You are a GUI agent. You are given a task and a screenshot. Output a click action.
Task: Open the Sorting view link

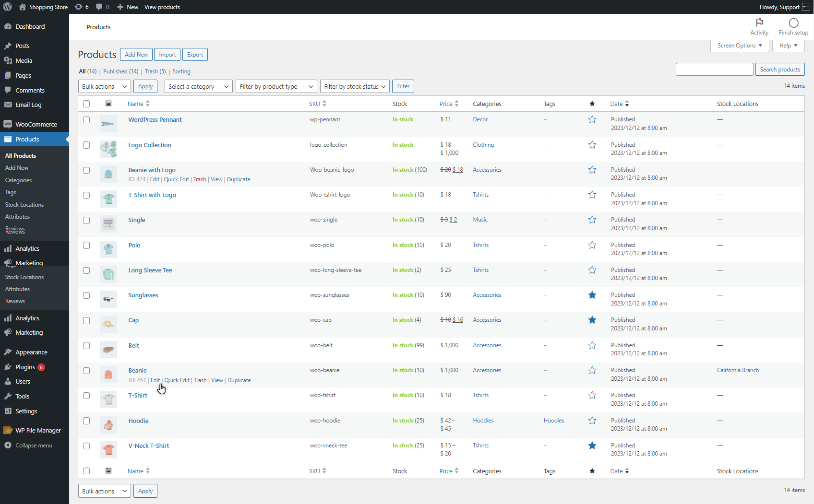coord(181,71)
